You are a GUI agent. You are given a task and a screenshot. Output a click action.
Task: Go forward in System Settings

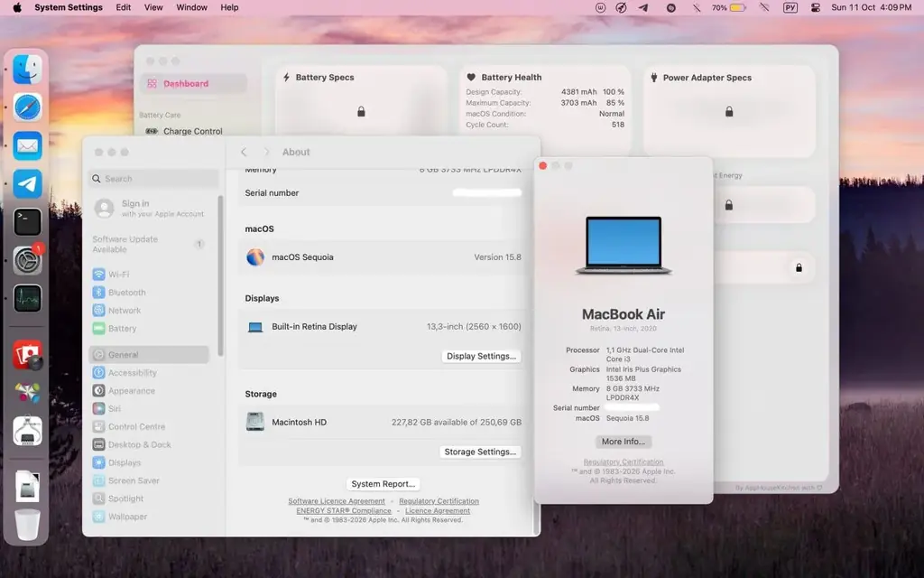tap(266, 152)
